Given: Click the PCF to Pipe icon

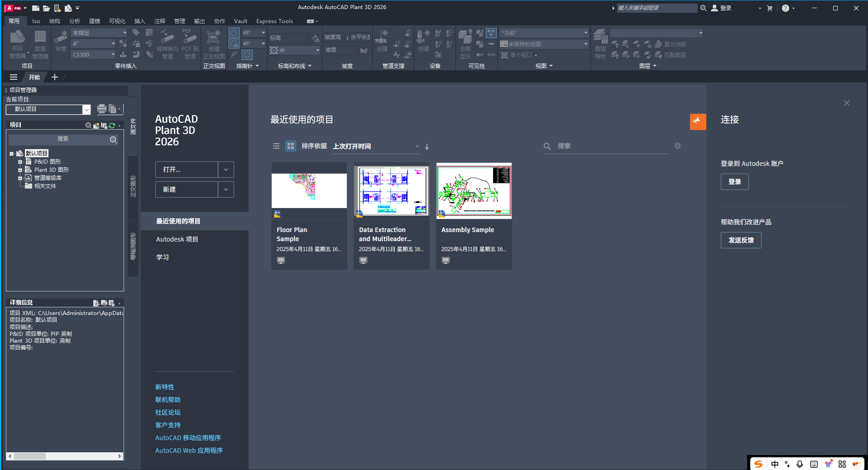Looking at the screenshot, I should [x=190, y=43].
